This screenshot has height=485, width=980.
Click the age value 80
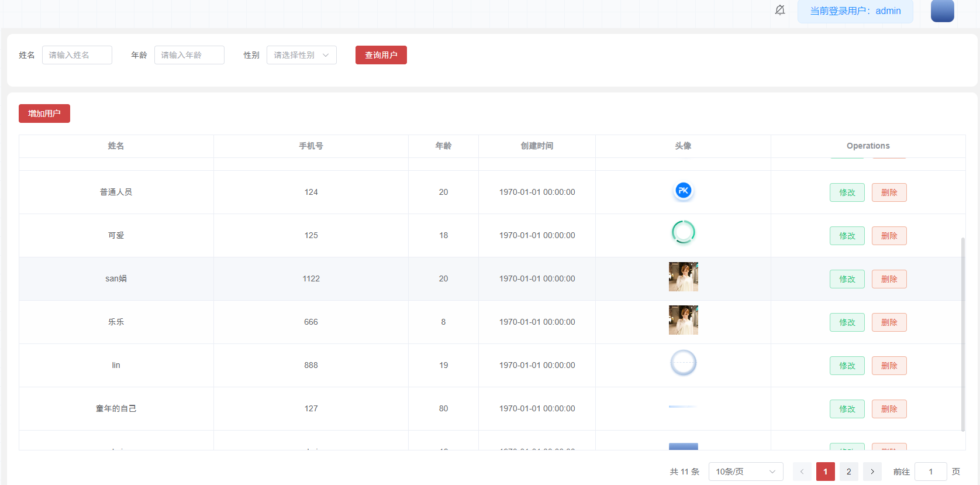point(443,409)
